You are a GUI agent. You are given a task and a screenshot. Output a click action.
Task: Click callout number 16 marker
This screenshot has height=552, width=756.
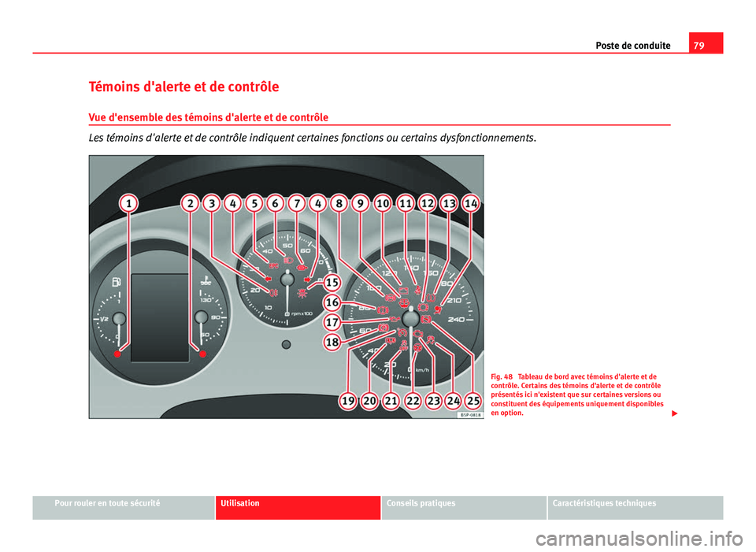coord(332,302)
